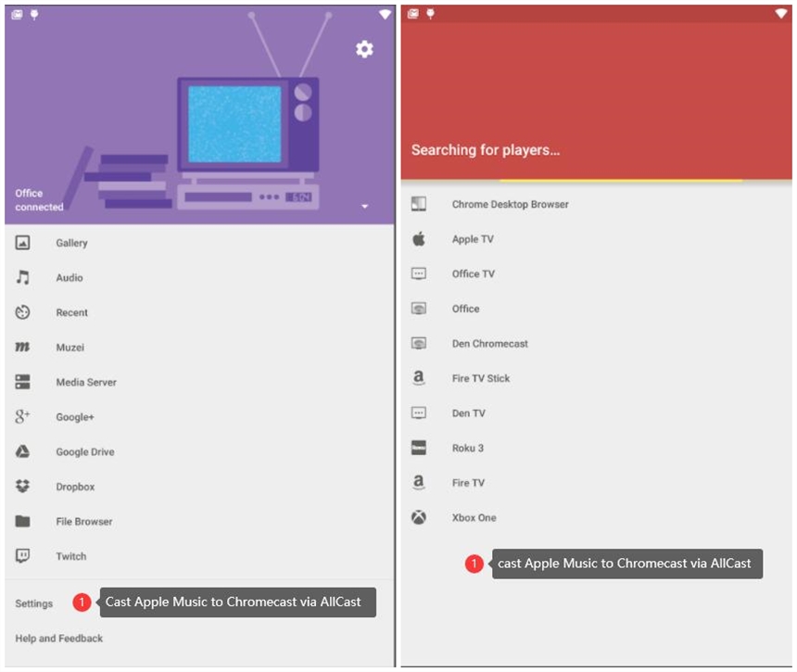Choose the Dropbox label
The height and width of the screenshot is (672, 797).
coord(75,487)
